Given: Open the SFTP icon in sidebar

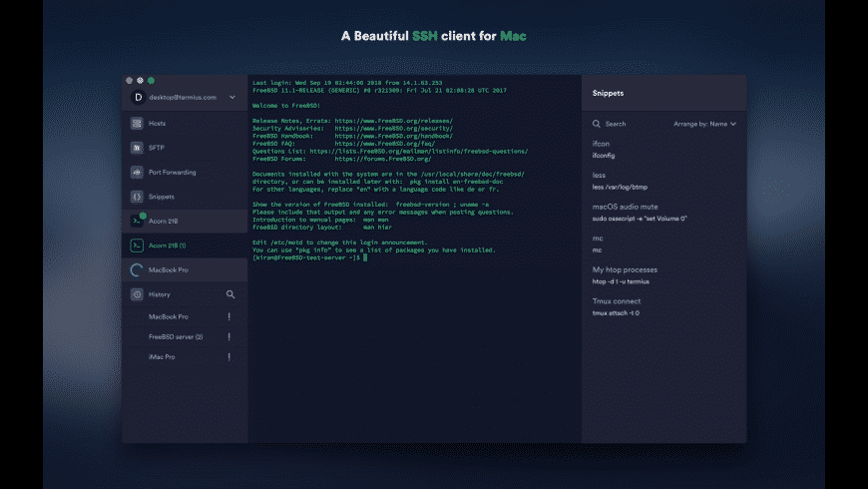Looking at the screenshot, I should click(137, 148).
